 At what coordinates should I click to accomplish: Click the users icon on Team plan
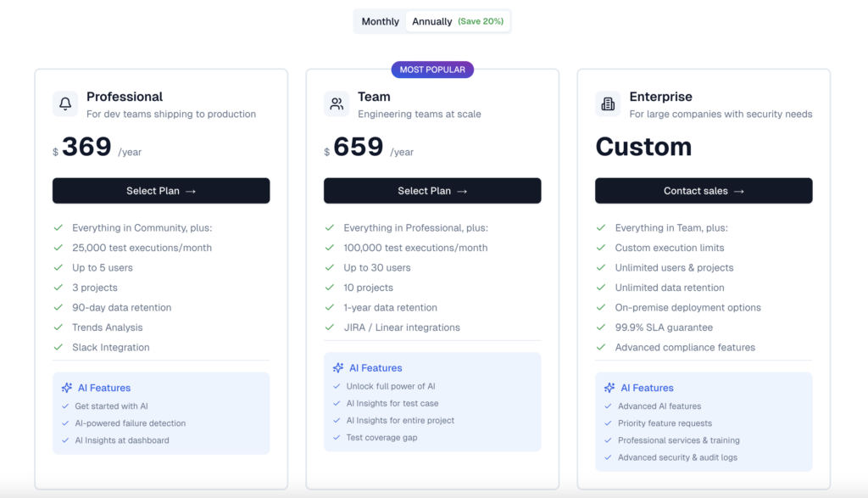(337, 104)
